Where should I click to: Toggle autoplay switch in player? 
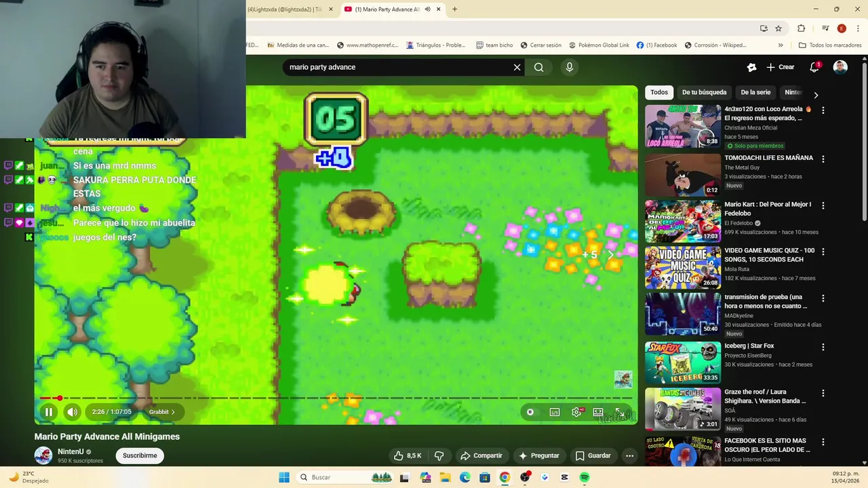[530, 411]
